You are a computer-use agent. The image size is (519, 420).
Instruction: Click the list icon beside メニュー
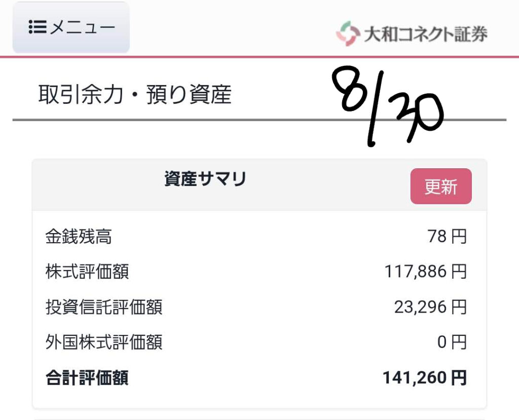(37, 27)
